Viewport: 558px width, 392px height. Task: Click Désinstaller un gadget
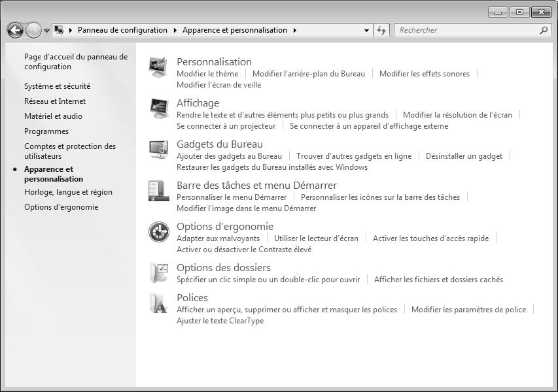pos(464,156)
